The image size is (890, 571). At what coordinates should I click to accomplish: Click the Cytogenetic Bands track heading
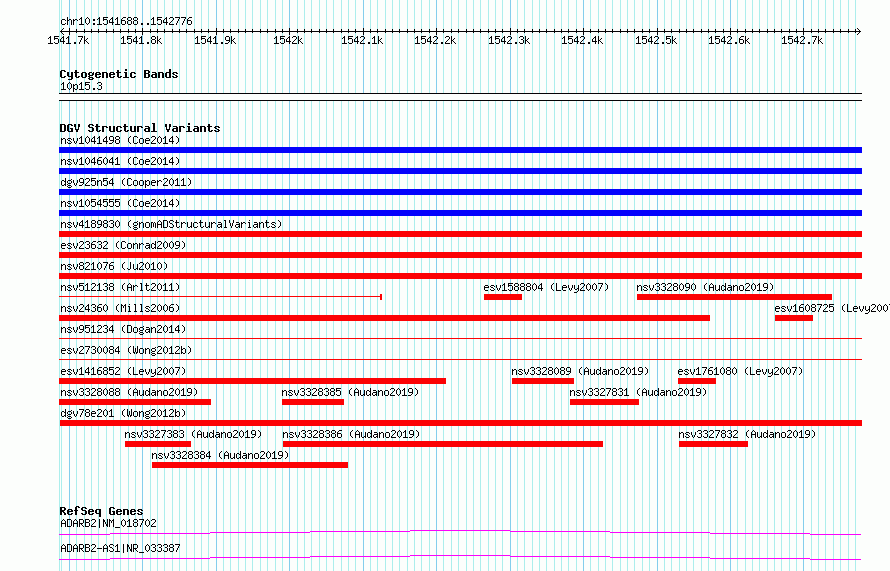[119, 74]
